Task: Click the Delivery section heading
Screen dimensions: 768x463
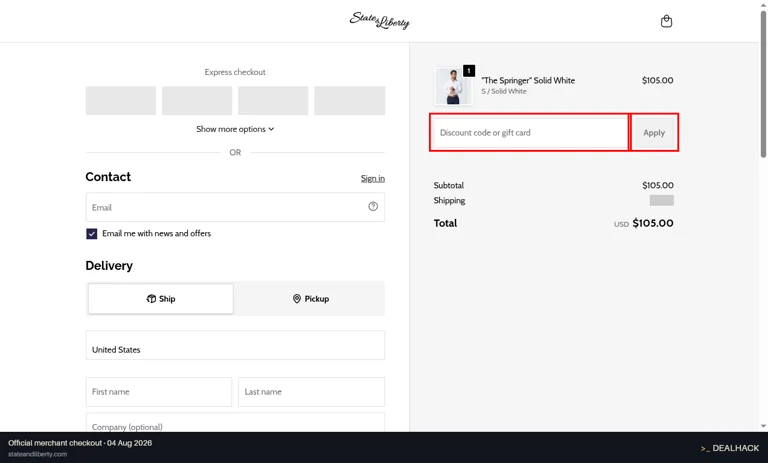Action: tap(109, 266)
